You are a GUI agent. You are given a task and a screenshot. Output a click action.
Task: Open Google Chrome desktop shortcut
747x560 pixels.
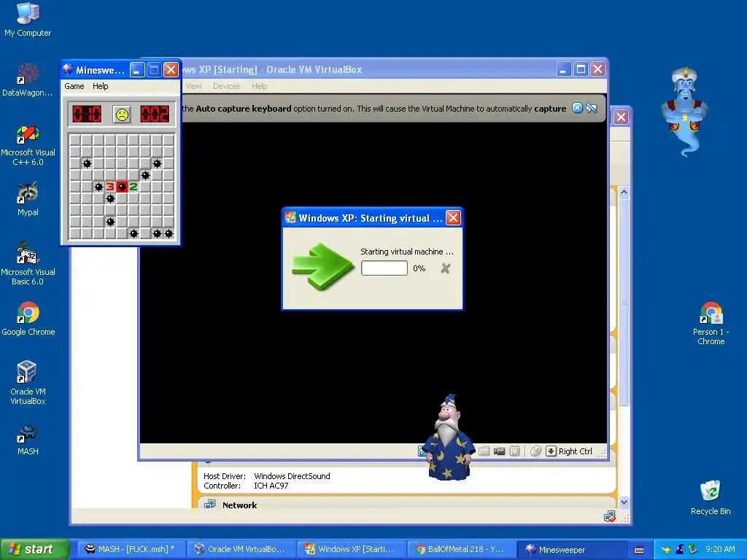point(28,319)
